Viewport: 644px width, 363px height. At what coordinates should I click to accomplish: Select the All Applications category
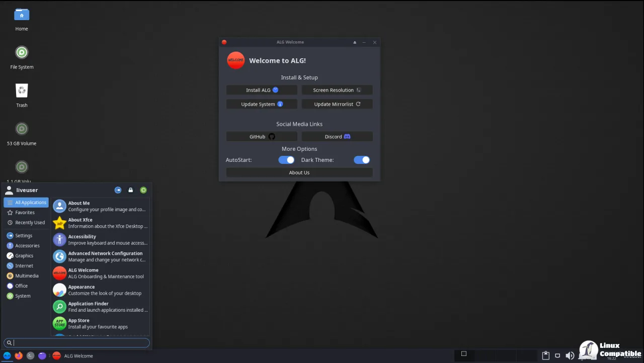click(x=26, y=203)
